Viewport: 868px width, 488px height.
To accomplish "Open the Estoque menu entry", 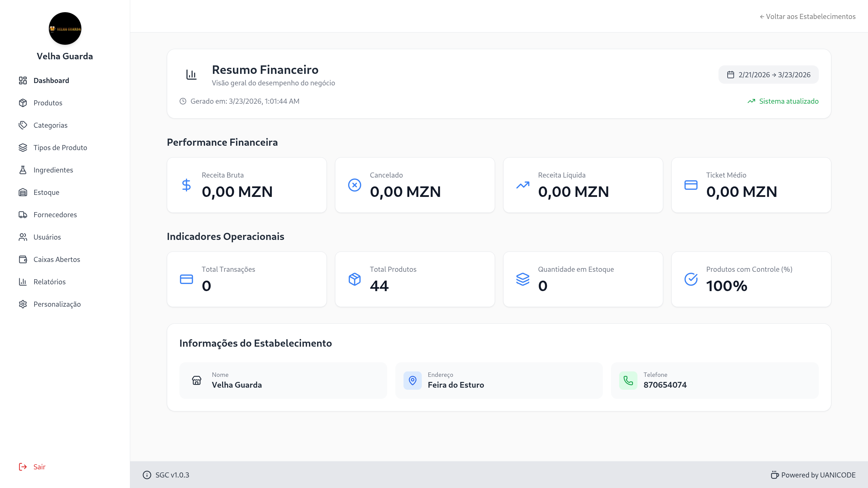I will (46, 192).
